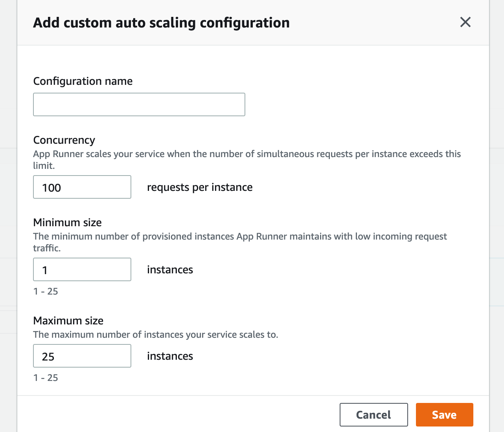Click the requests per instance label
This screenshot has height=432, width=504.
199,187
